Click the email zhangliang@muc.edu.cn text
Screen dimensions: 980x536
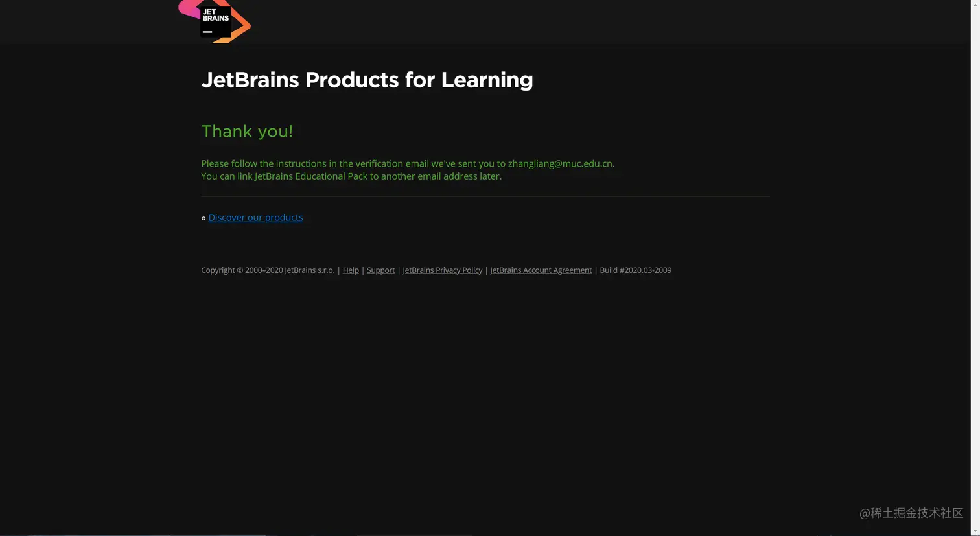560,163
